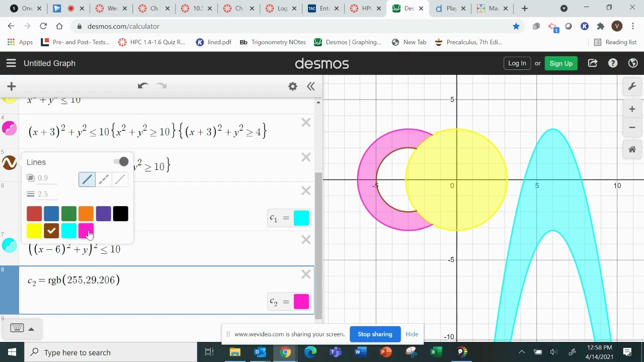Choose the cyan color swatch

[x=69, y=231]
